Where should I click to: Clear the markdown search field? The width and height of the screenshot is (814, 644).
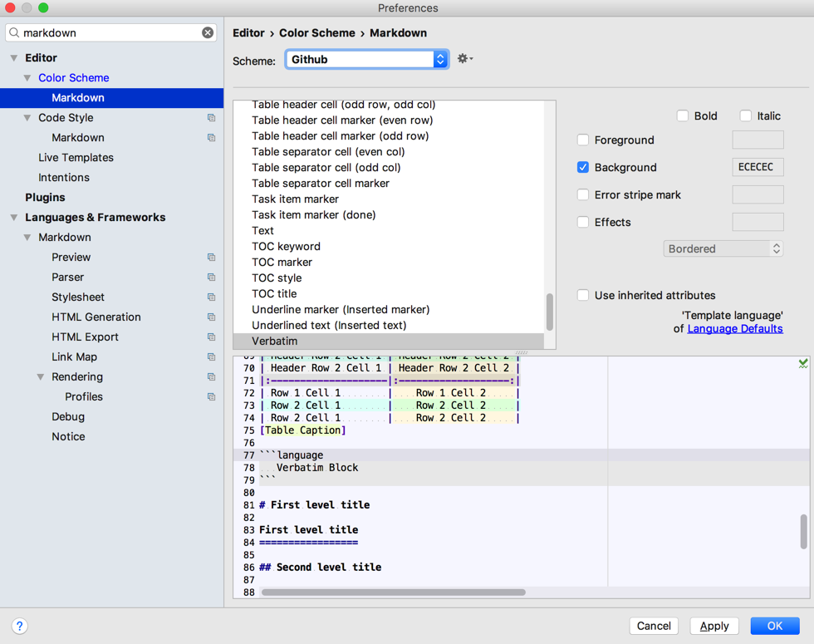tap(208, 32)
